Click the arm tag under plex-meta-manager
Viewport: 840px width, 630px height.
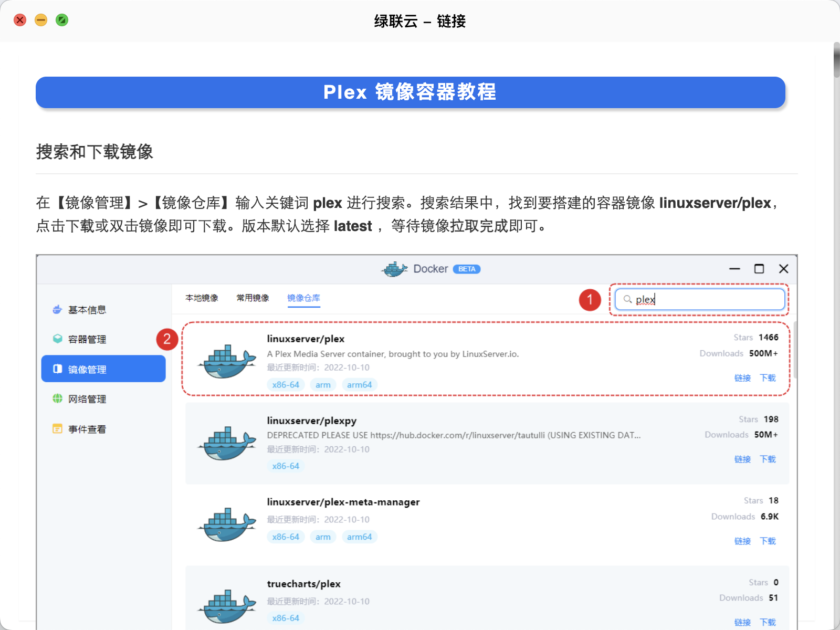(x=323, y=537)
